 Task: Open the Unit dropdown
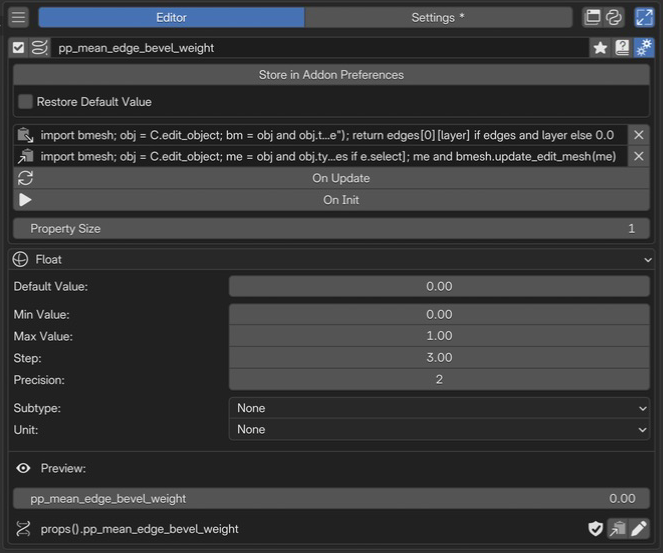coord(439,430)
